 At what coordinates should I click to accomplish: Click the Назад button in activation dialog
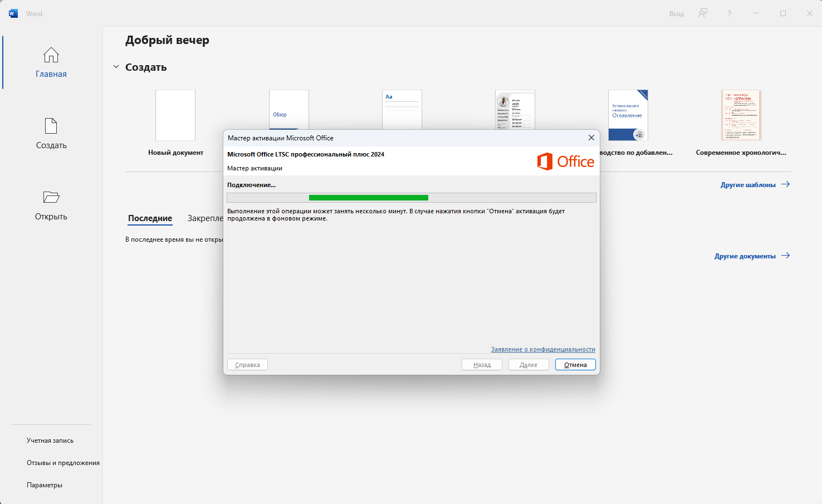482,365
